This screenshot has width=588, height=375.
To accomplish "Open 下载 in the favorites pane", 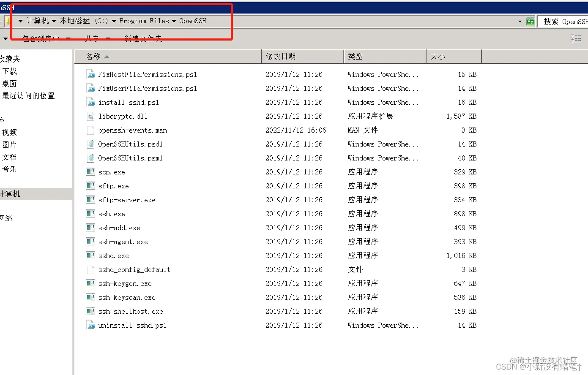I will pos(9,71).
